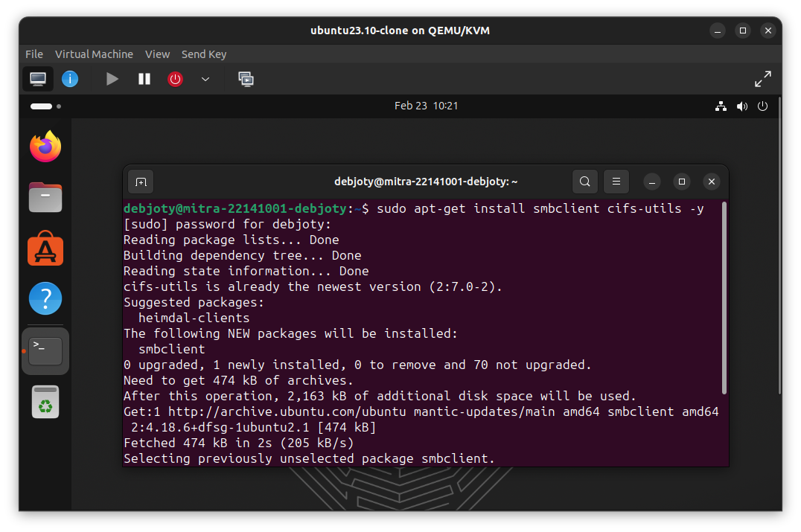
Task: Select Terminal icon in the dock
Action: point(45,351)
